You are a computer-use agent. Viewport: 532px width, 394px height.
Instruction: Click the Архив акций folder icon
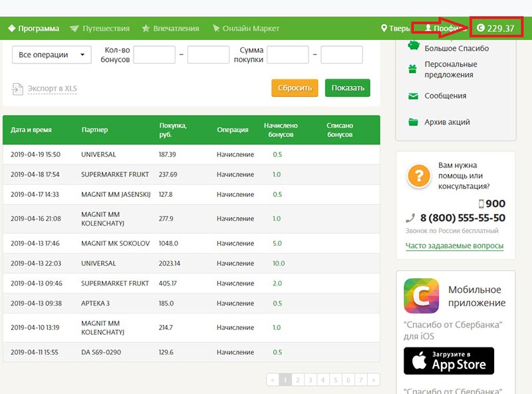412,122
